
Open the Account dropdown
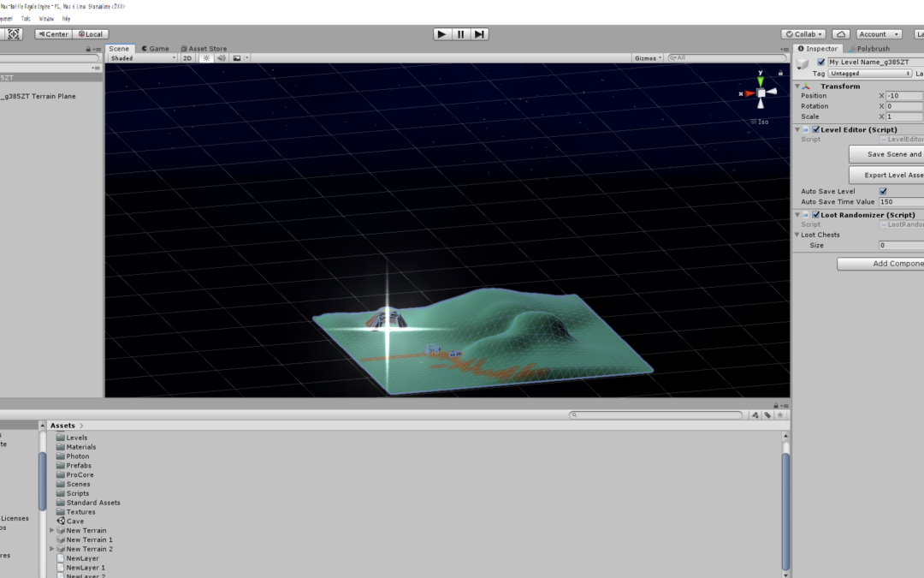pos(879,34)
